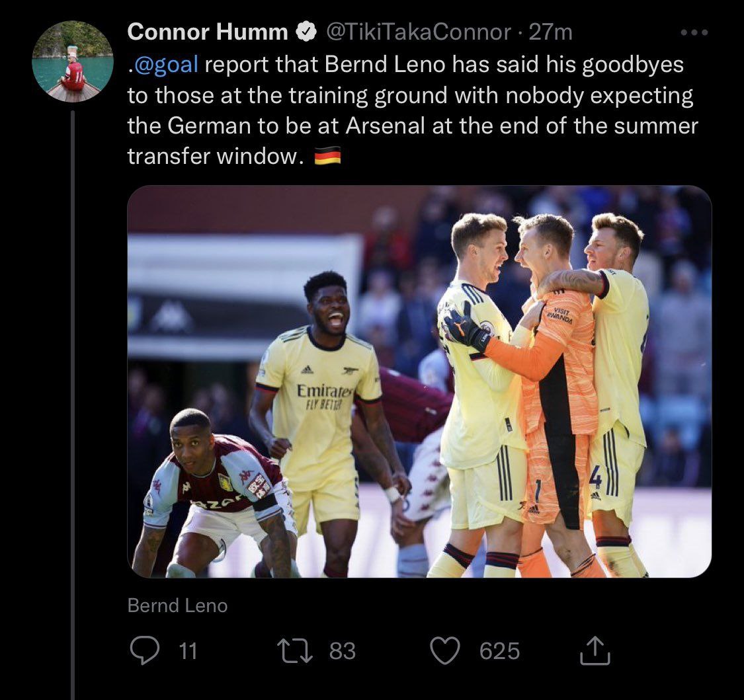
Task: Click the vertical thread line below avatar
Action: pyautogui.click(x=73, y=397)
